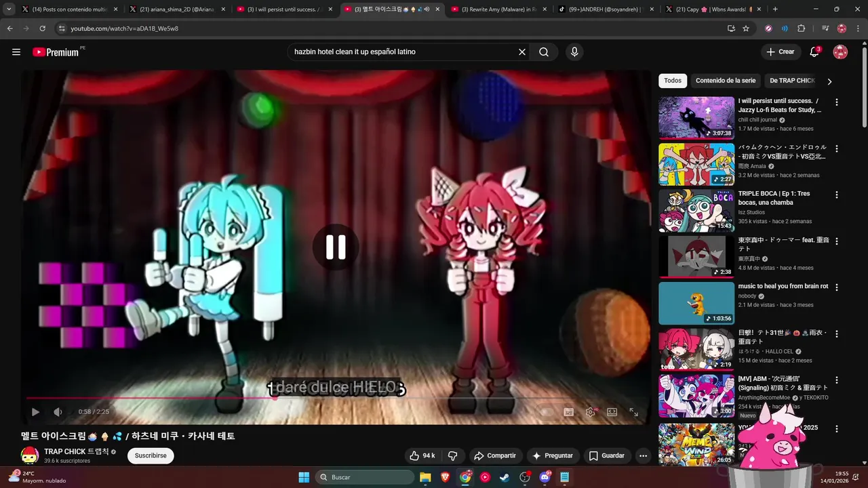Open thumbnail of I will persist until success
This screenshot has height=488, width=868.
point(696,117)
